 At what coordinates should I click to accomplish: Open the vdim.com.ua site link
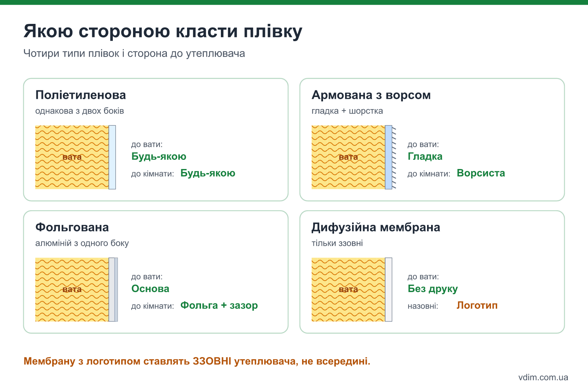click(x=543, y=377)
